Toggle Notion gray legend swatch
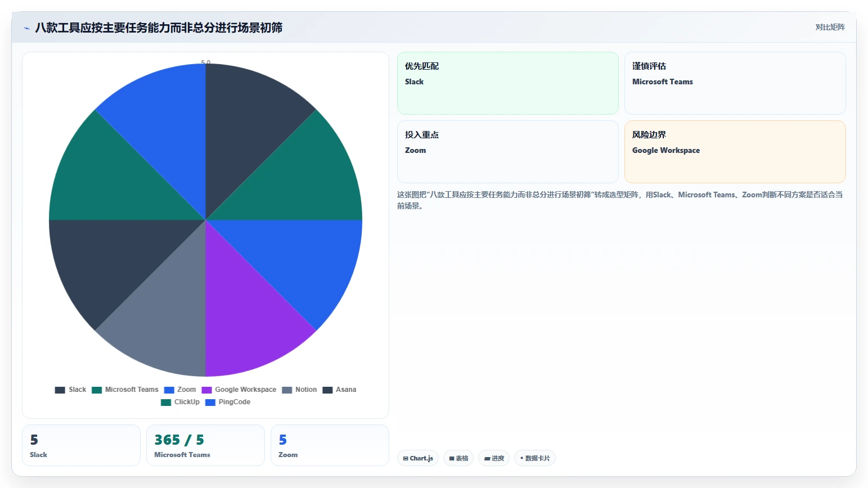Viewport: 868px width, 488px height. pyautogui.click(x=287, y=390)
